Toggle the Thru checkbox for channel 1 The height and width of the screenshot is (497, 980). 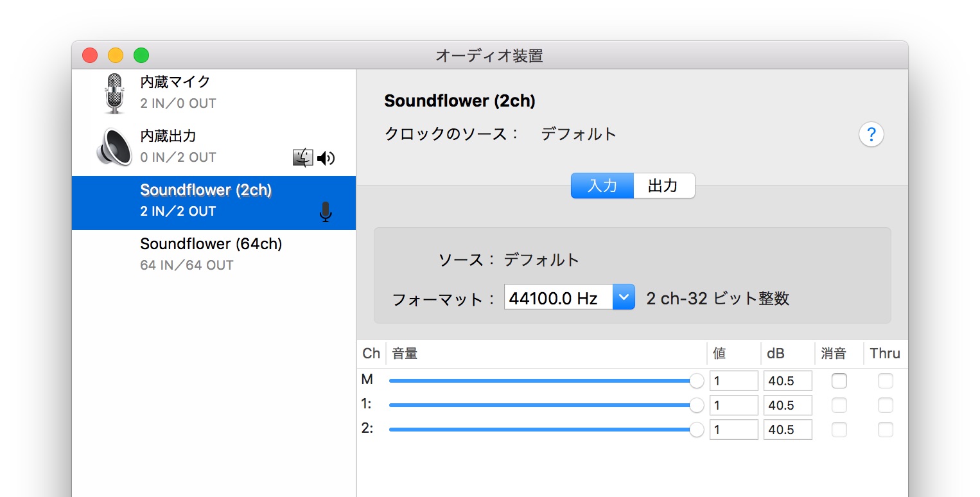tap(886, 405)
